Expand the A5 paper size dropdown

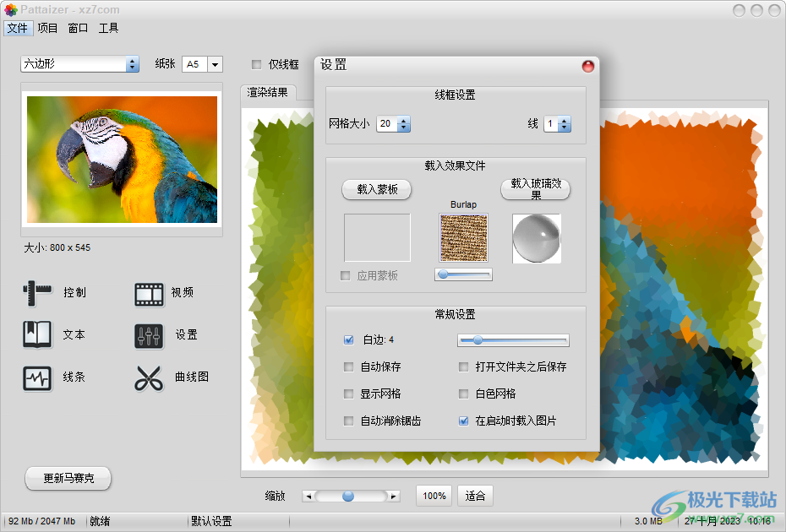point(215,64)
